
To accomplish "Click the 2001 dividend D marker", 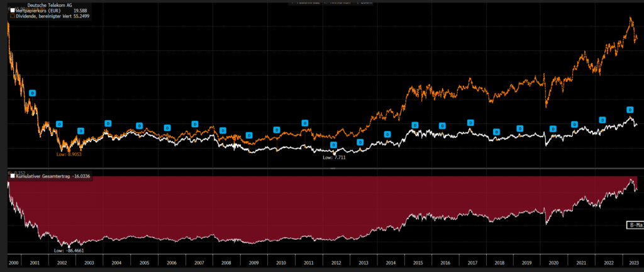I will [x=33, y=93].
